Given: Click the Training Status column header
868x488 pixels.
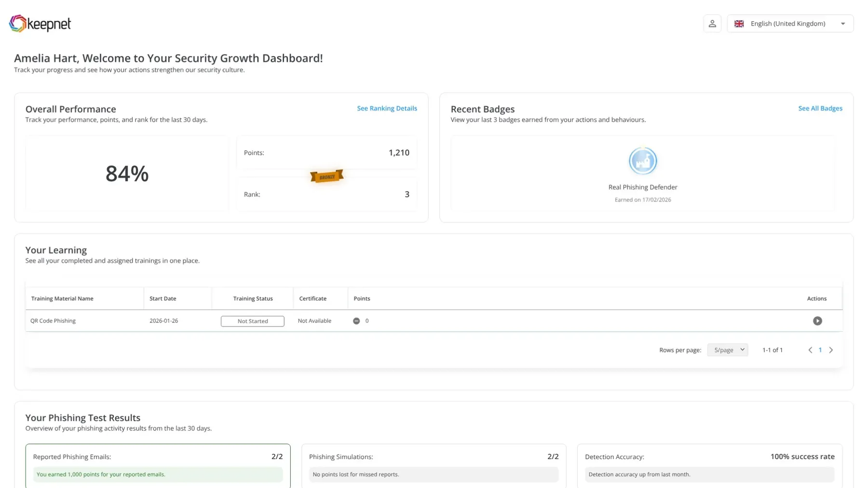Looking at the screenshot, I should [x=253, y=298].
